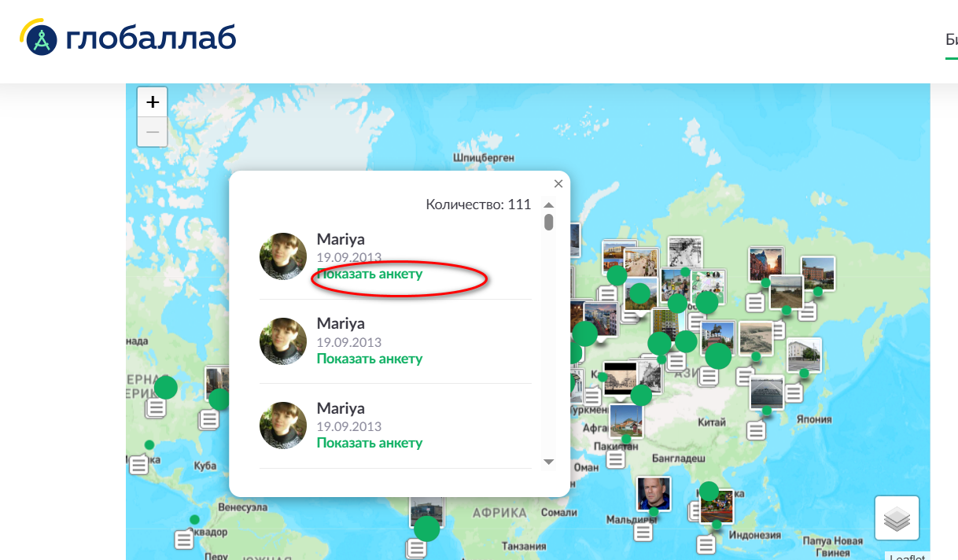
Task: Click the man's portrait photo near Maldives
Action: click(653, 492)
